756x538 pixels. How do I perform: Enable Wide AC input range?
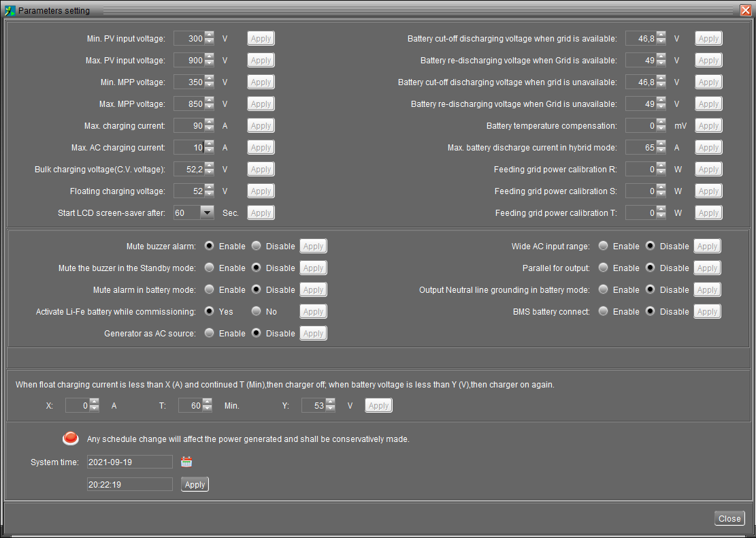604,246
